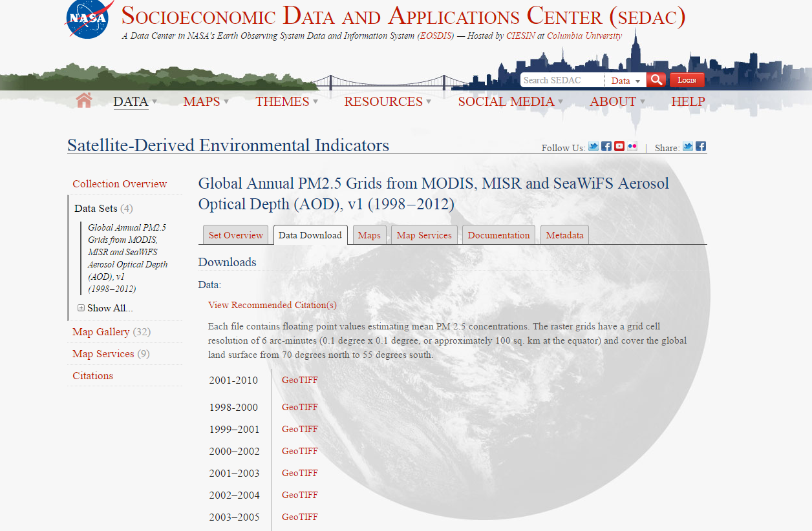Open SEDAC Flickr page icon
The height and width of the screenshot is (531, 812).
tap(632, 146)
